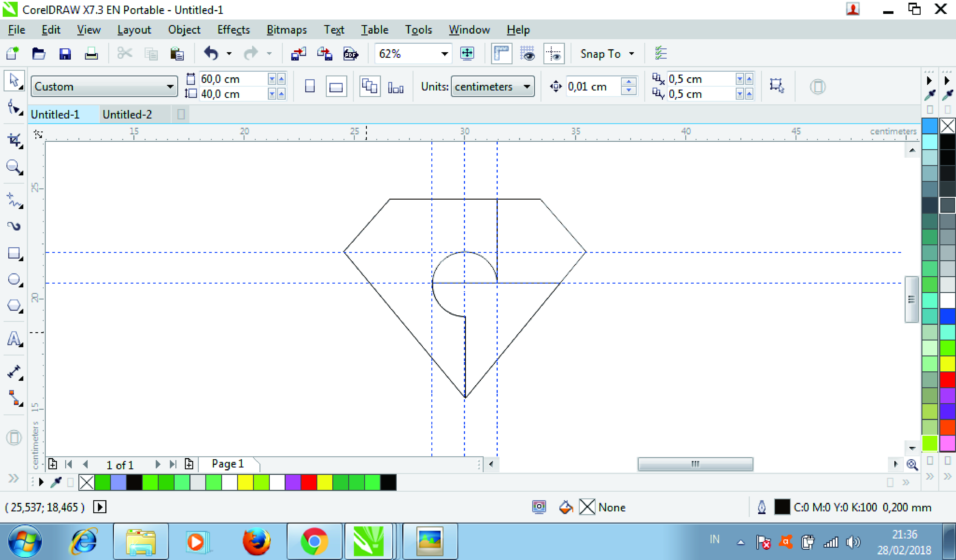Toggle Show Rulers button

pos(501,54)
